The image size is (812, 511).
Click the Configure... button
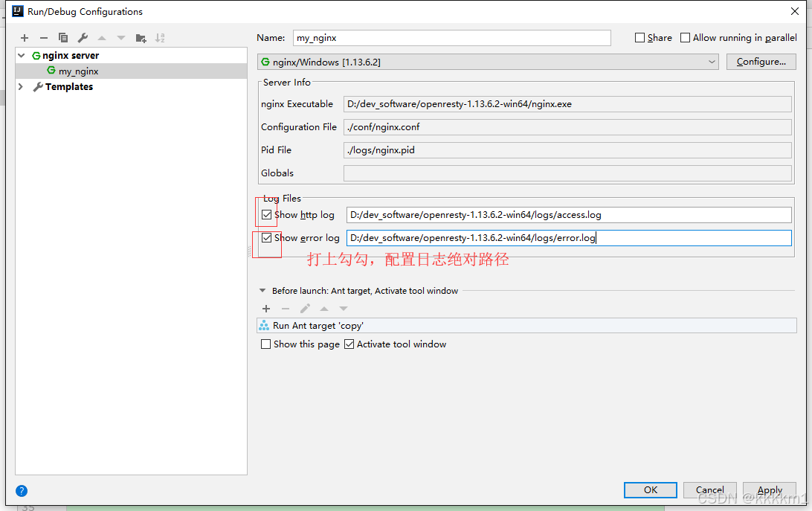[761, 62]
